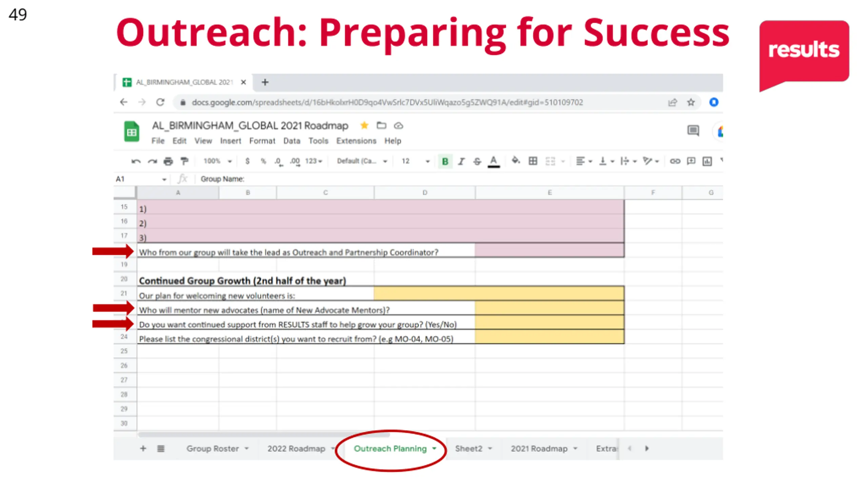Click the browser back arrow
Image resolution: width=868 pixels, height=488 pixels.
tap(124, 102)
